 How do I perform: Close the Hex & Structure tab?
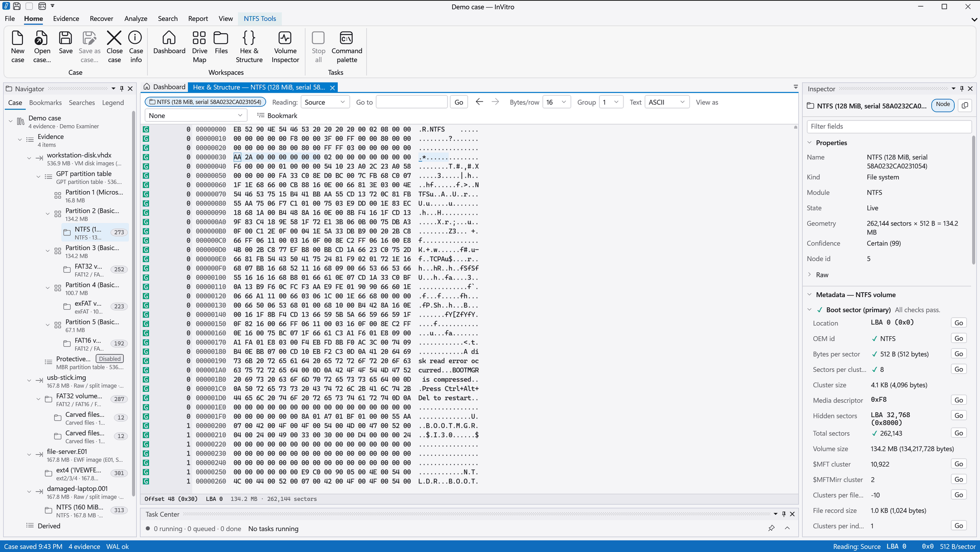[x=332, y=87]
